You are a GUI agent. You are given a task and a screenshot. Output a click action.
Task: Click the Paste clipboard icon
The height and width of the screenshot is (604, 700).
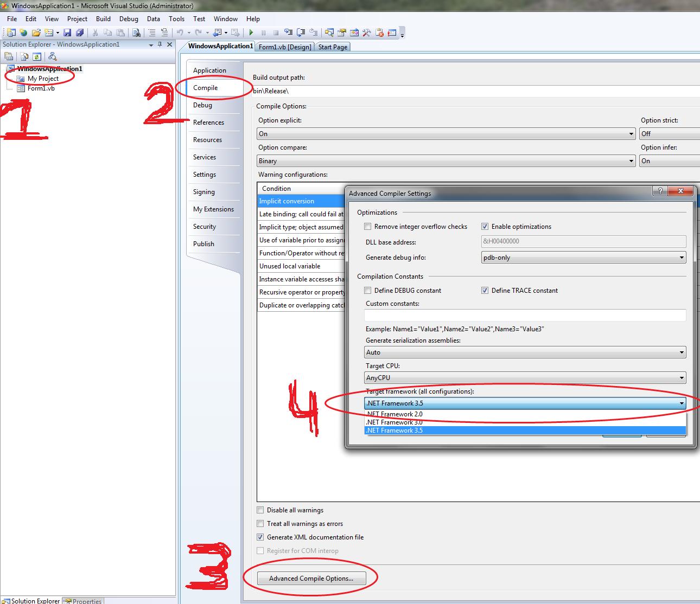(120, 33)
